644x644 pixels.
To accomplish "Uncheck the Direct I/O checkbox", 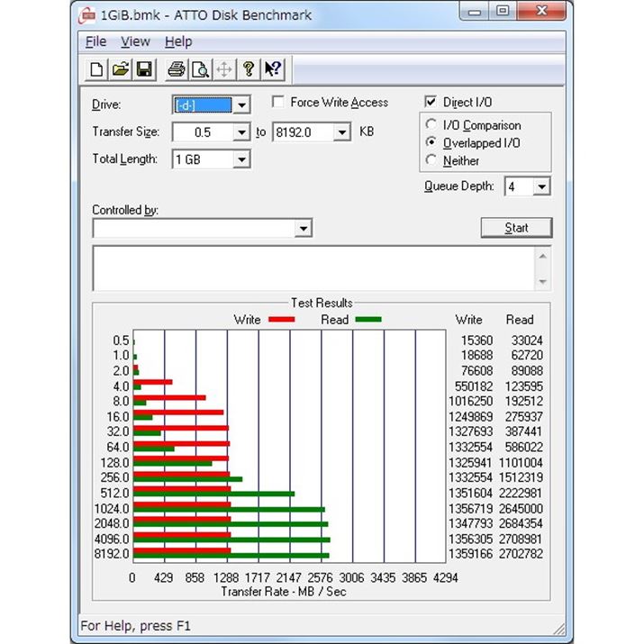I will 431,103.
